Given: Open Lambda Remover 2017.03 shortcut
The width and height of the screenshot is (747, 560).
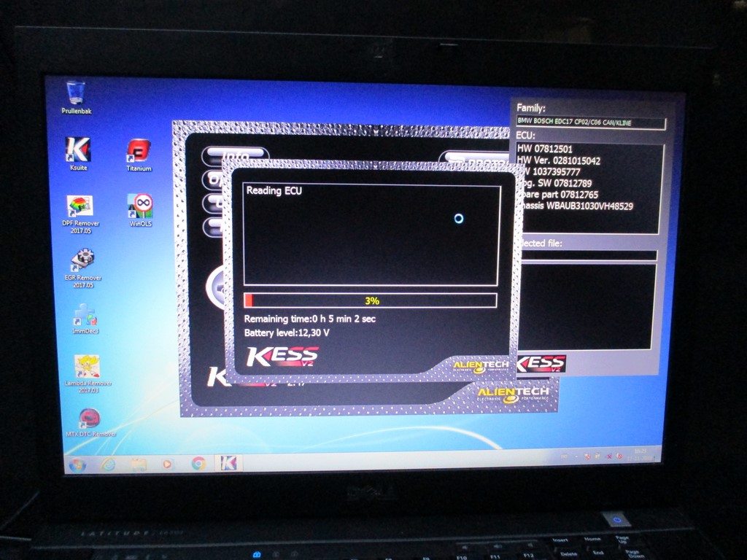Looking at the screenshot, I should [88, 367].
